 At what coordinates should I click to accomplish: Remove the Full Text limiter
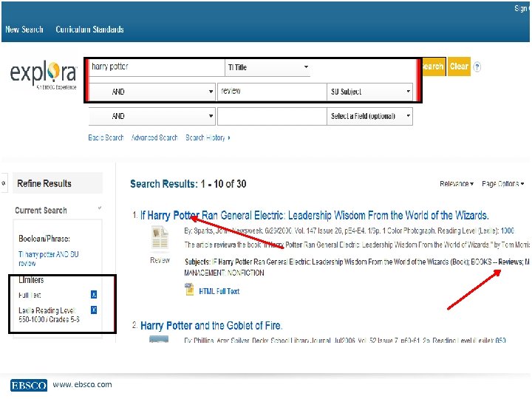(94, 295)
